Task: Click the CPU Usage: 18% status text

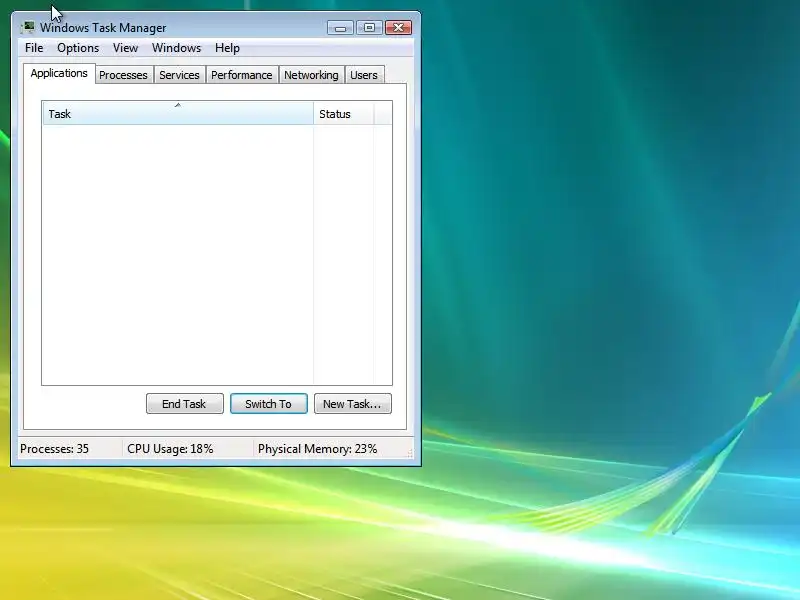Action: coord(170,449)
